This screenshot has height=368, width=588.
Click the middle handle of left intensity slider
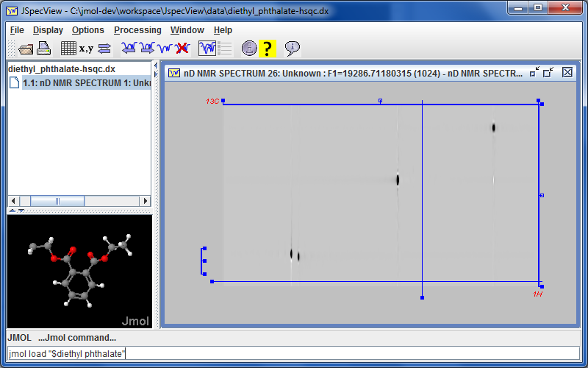(204, 261)
